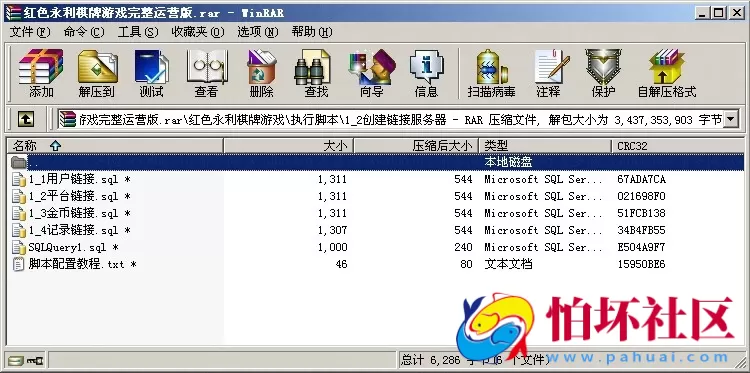
Task: Sort by CRC32 column header
Action: click(678, 146)
